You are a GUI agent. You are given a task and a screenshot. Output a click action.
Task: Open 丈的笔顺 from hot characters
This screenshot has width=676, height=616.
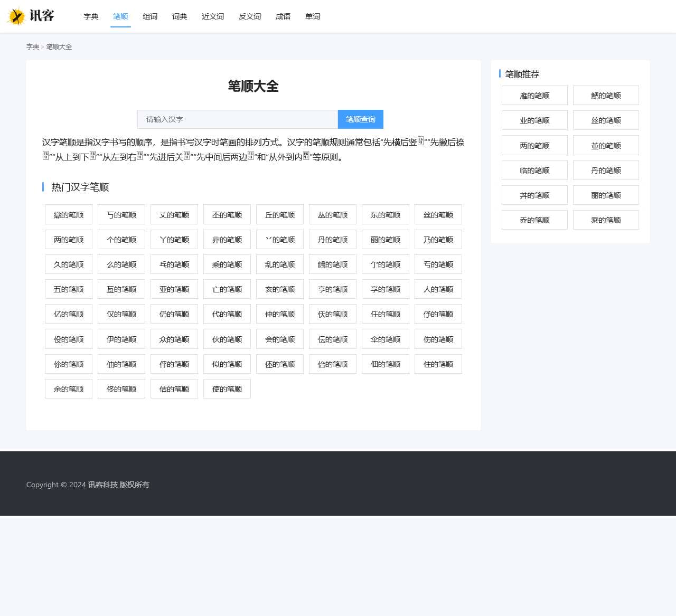tap(174, 214)
